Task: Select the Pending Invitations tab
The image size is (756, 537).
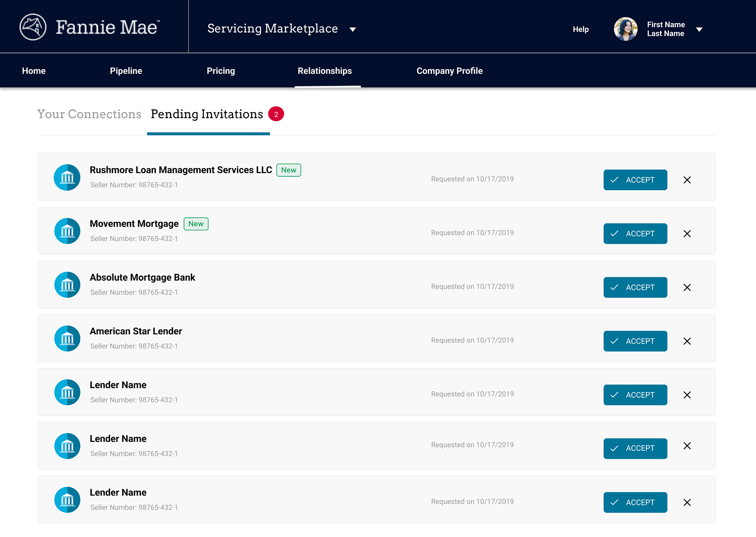Action: coord(207,114)
